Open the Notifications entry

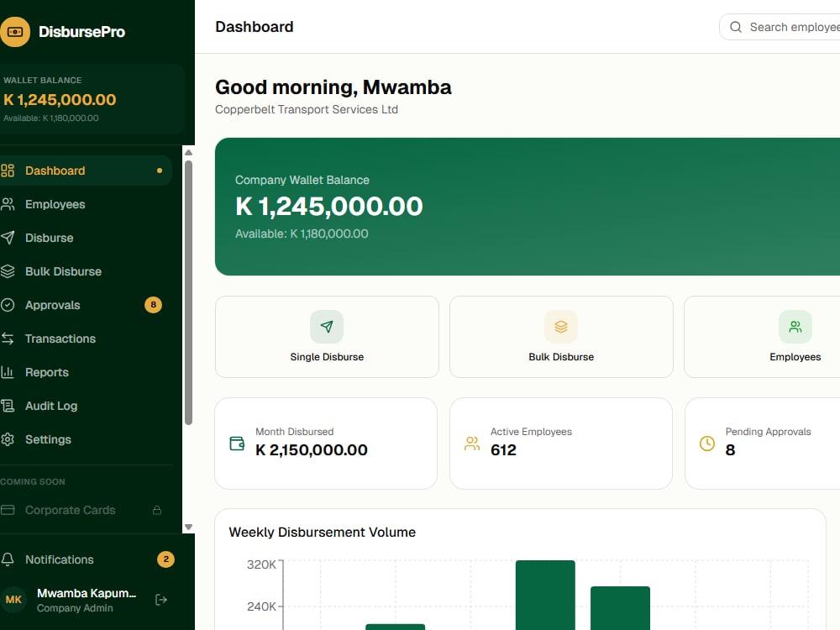tap(87, 559)
